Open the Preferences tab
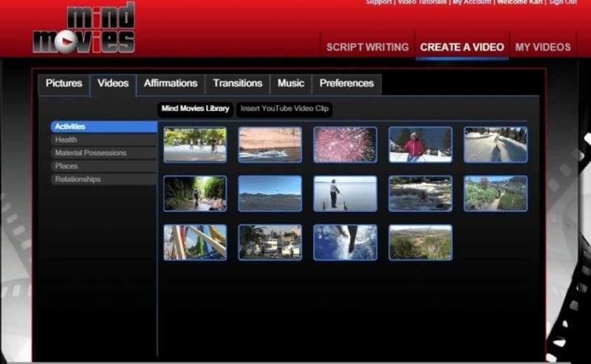 [346, 83]
